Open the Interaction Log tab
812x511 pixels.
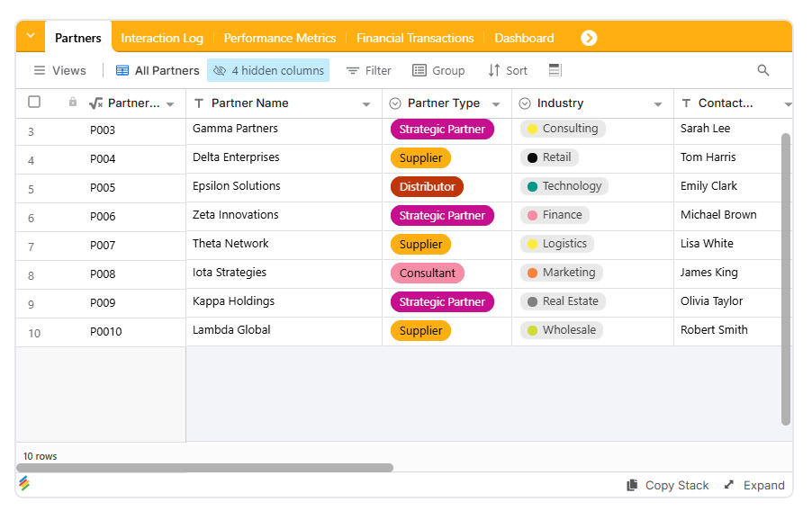coord(162,38)
